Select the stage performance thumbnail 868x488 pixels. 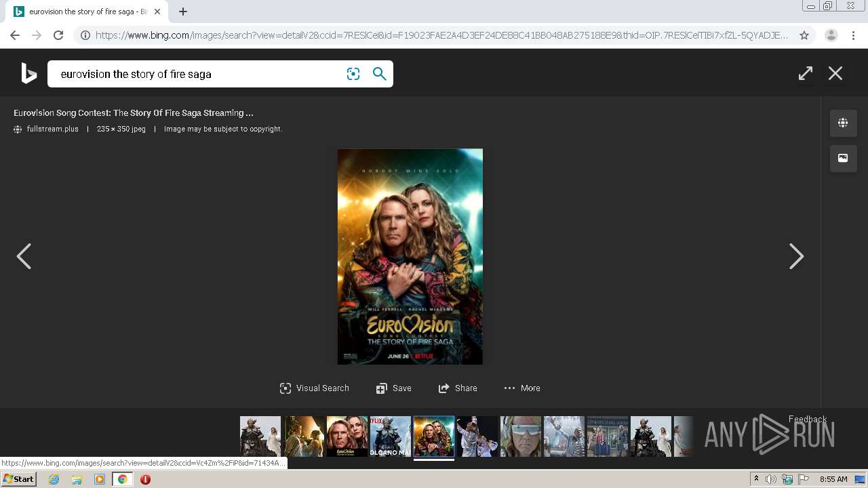point(477,436)
